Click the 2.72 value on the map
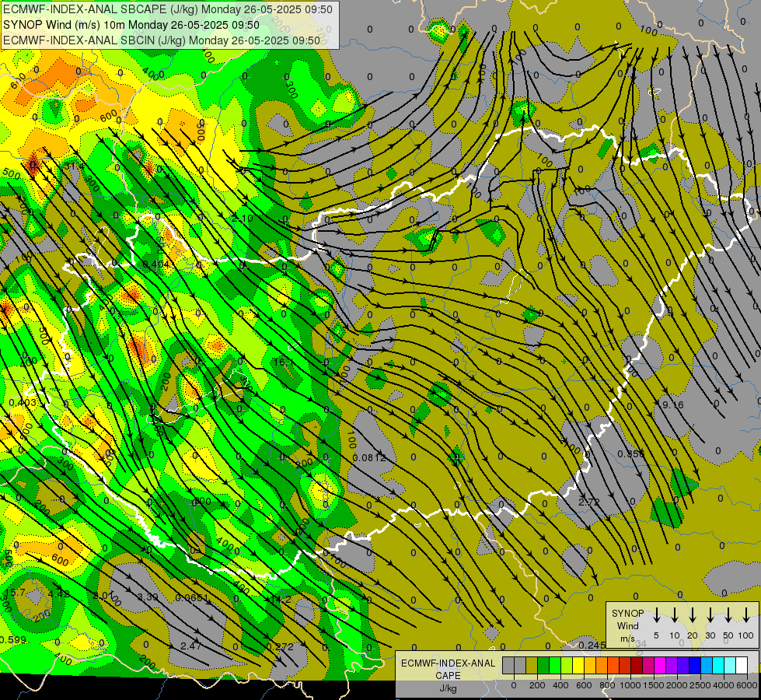This screenshot has height=700, width=761. [x=589, y=502]
